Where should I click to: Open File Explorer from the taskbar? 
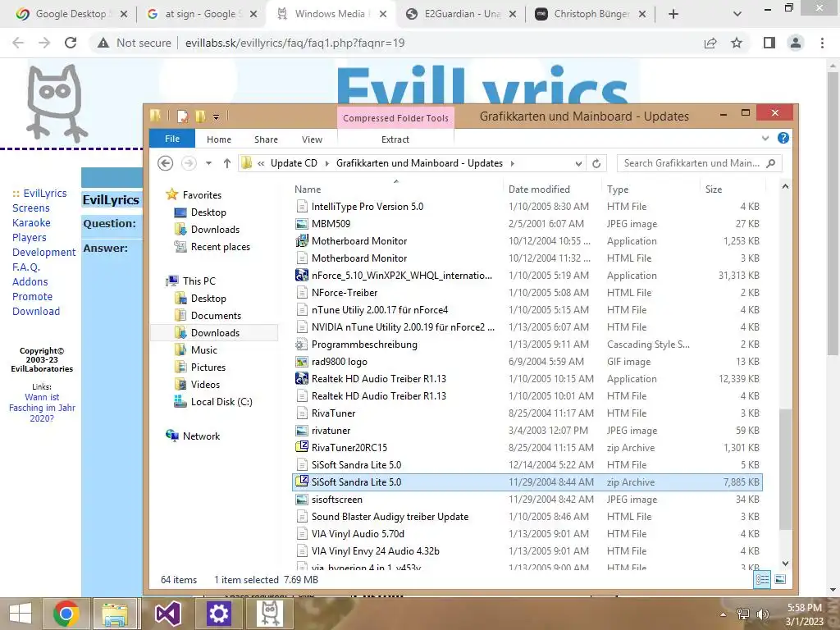pyautogui.click(x=115, y=614)
